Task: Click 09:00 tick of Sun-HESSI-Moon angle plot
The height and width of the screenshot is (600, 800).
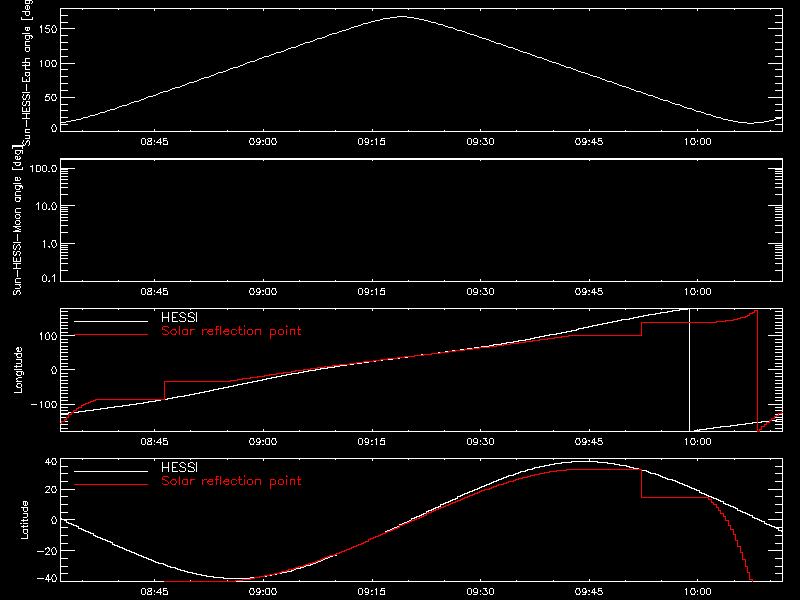Action: point(263,292)
